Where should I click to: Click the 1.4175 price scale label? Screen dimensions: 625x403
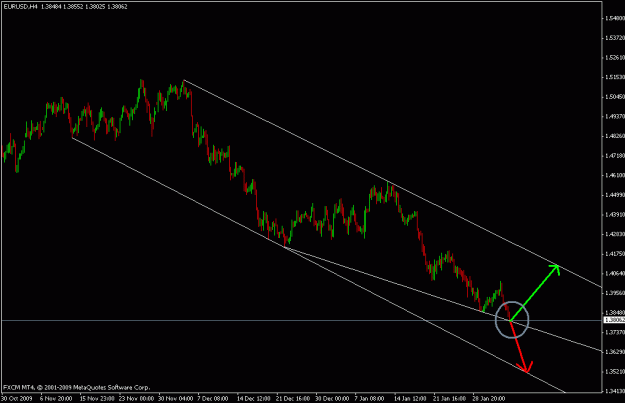(615, 254)
